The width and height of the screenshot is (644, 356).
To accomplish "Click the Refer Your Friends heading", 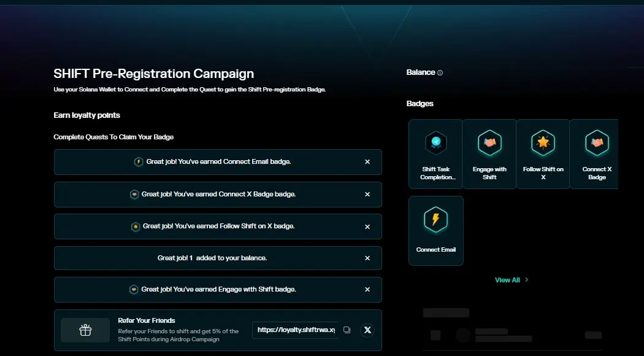I will pyautogui.click(x=147, y=320).
